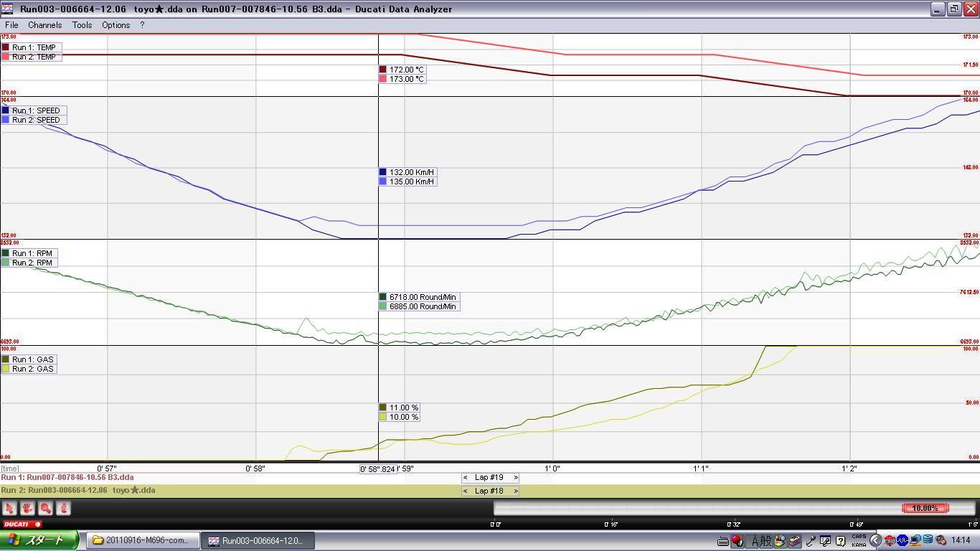Click the Ducati logo at bottom left

22,524
